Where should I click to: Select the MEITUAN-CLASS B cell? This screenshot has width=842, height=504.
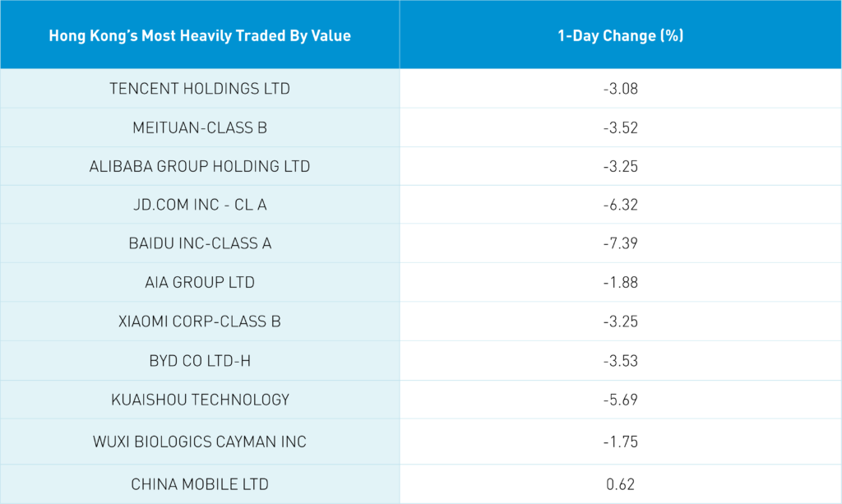click(200, 127)
